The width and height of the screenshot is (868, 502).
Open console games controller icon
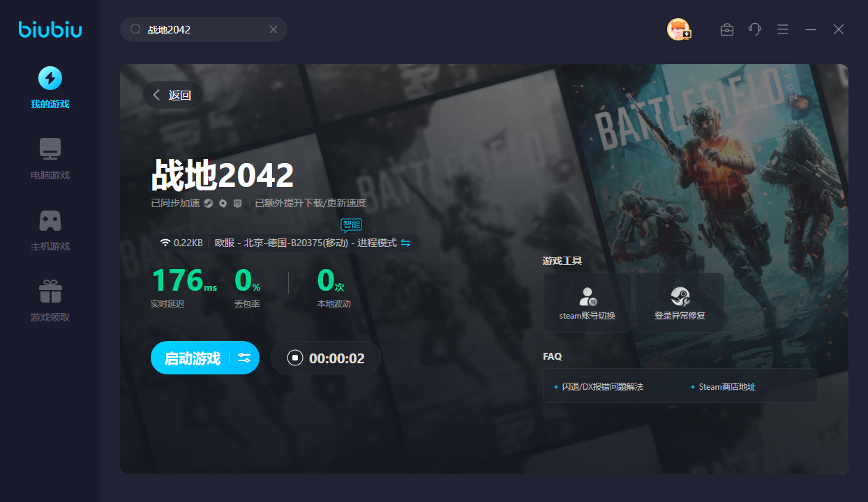pos(50,220)
